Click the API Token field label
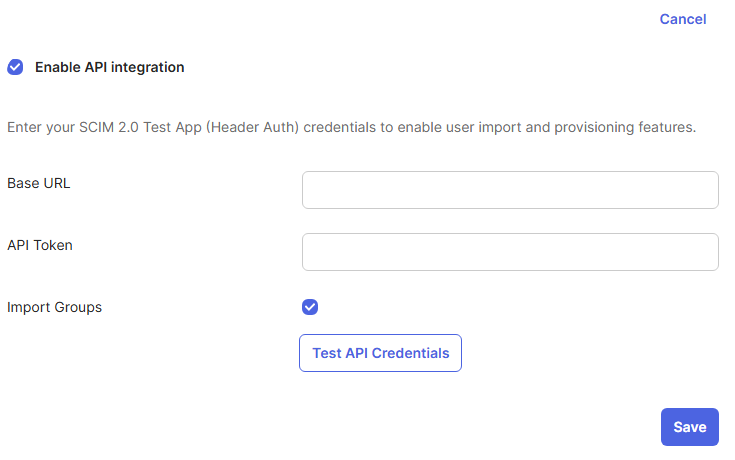This screenshot has height=460, width=735. pos(40,245)
